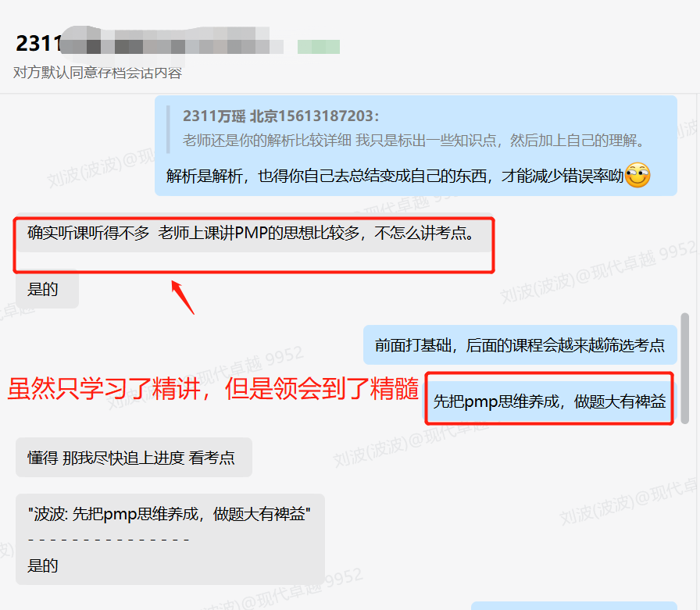Viewport: 700px width, 610px height.
Task: Click the chat scrollbar on the right
Action: tap(685, 368)
